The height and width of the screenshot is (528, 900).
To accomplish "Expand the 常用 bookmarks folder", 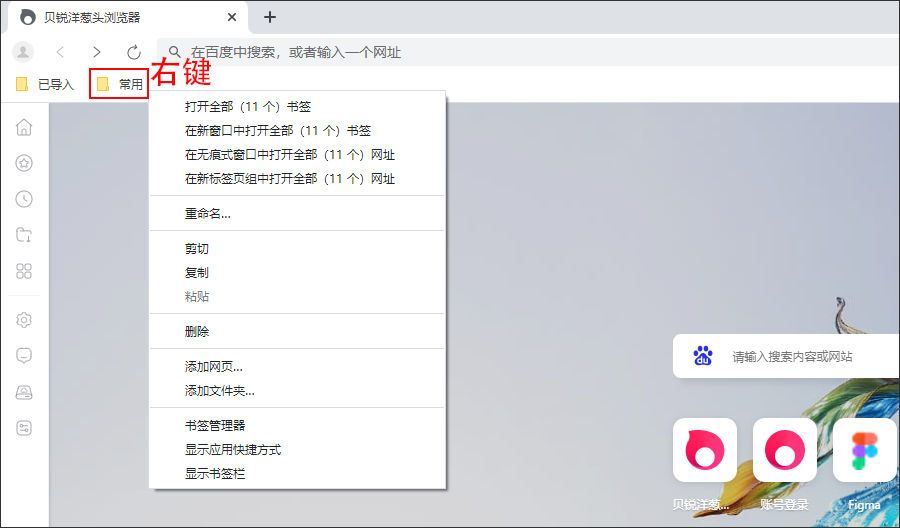I will (119, 85).
